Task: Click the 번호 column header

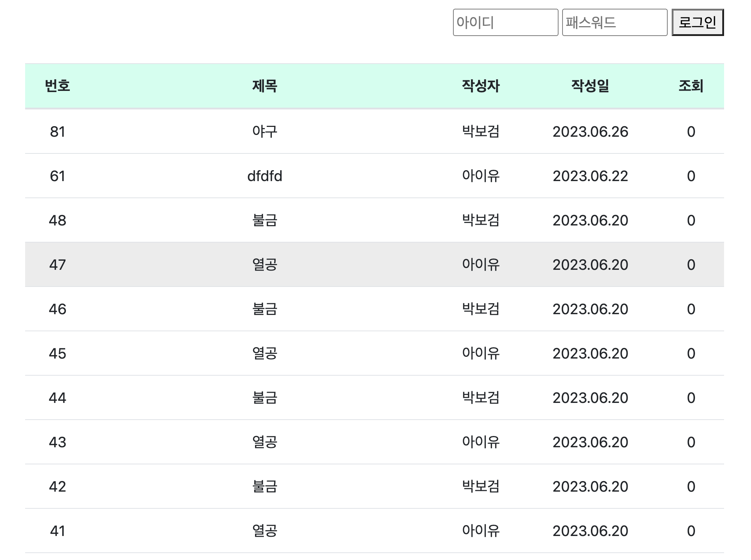Action: (x=57, y=86)
